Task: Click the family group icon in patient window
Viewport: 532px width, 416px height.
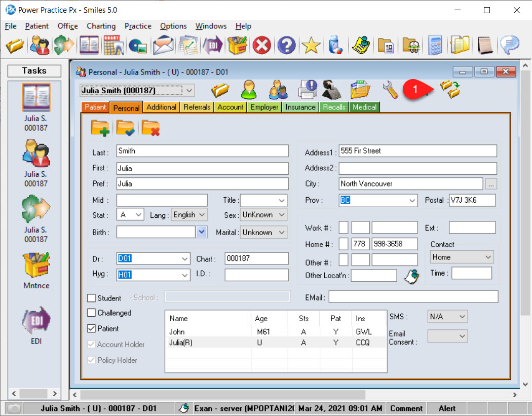Action: [278, 90]
